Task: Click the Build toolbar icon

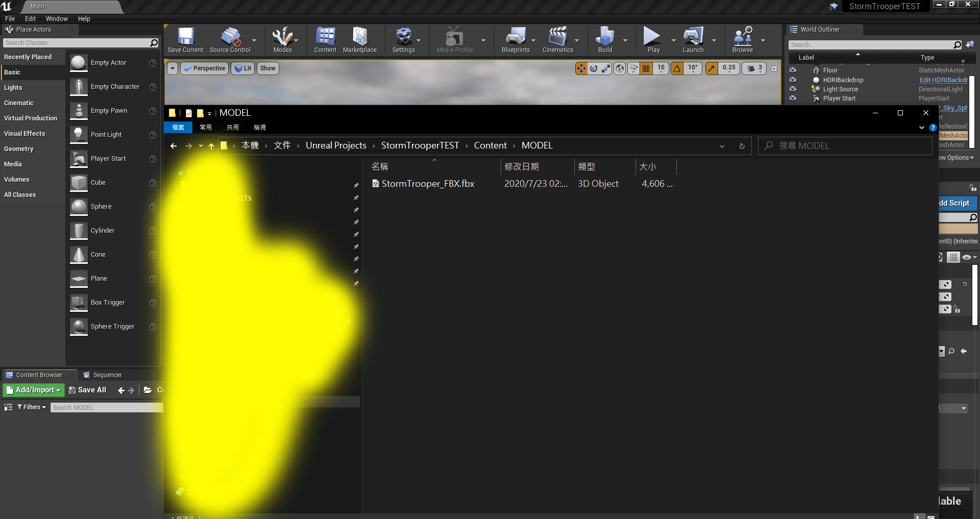Action: pyautogui.click(x=605, y=40)
